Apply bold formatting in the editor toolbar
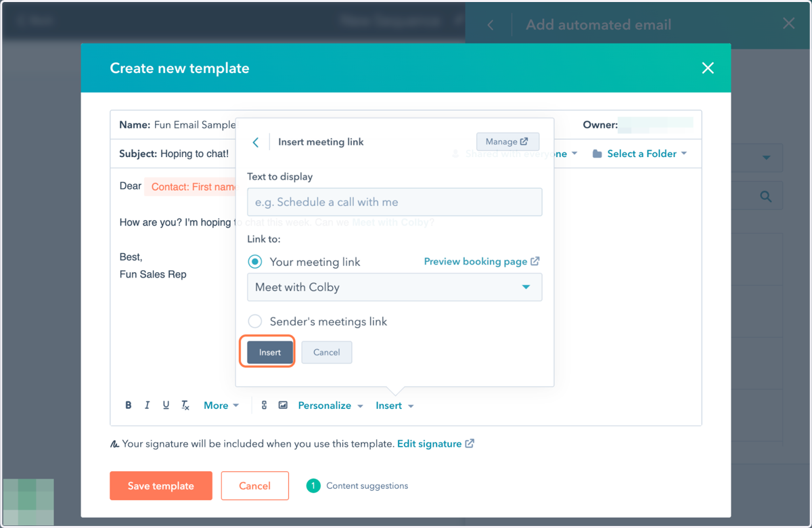 (x=128, y=405)
